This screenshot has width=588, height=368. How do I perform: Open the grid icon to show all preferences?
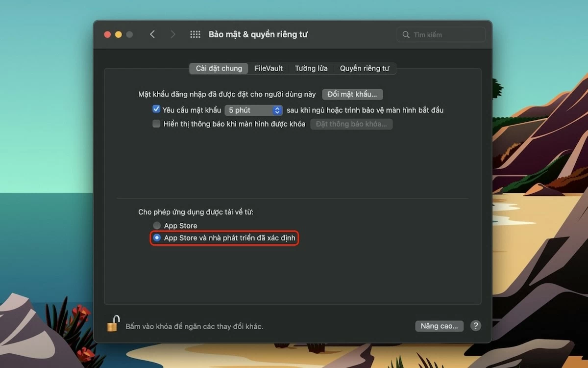click(x=195, y=34)
